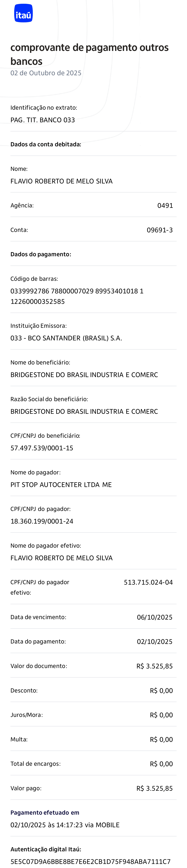Screen dimensions: 187x868
Task: Click the beneficiary CNPJ 57.497.539/0001-15
Action: click(42, 448)
